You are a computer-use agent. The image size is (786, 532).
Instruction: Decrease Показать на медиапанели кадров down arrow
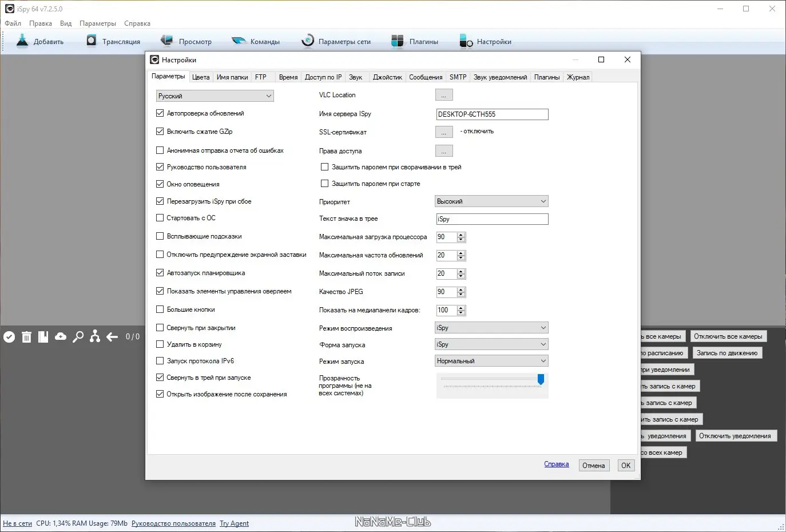[x=461, y=313]
